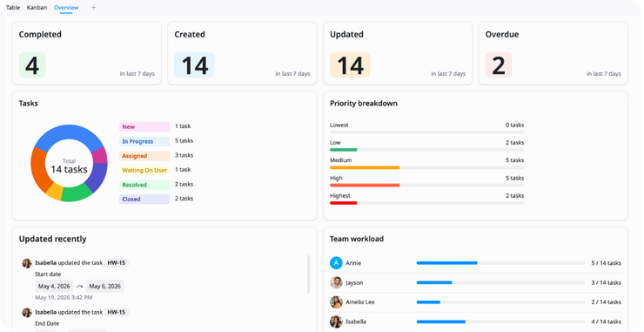This screenshot has width=644, height=332.
Task: Click the Created count 14
Action: 195,65
